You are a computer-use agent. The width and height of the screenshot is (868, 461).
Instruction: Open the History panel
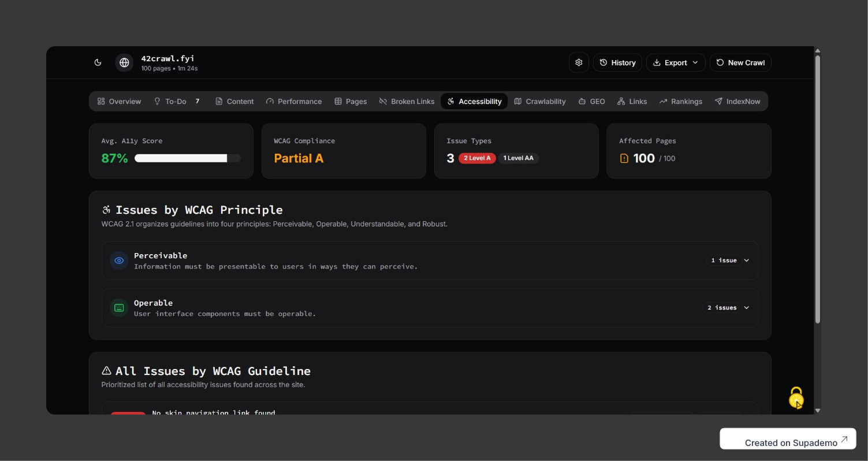[x=617, y=62]
